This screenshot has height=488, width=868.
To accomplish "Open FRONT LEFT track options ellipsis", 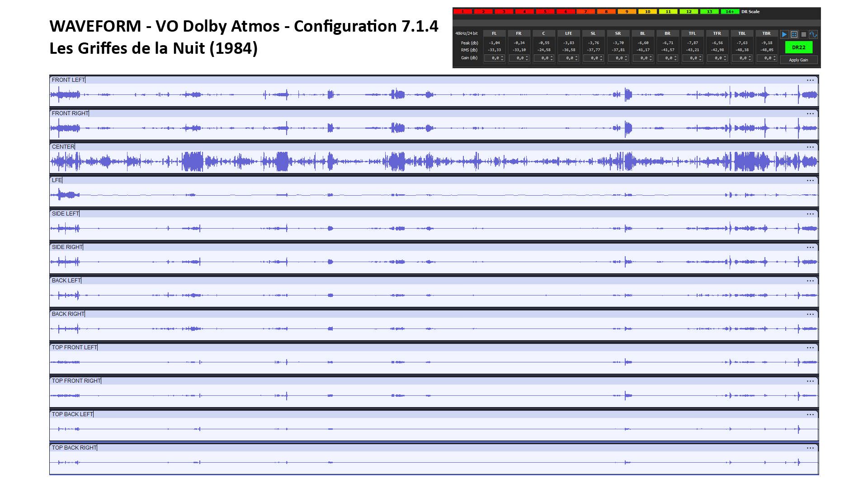I will (x=810, y=80).
